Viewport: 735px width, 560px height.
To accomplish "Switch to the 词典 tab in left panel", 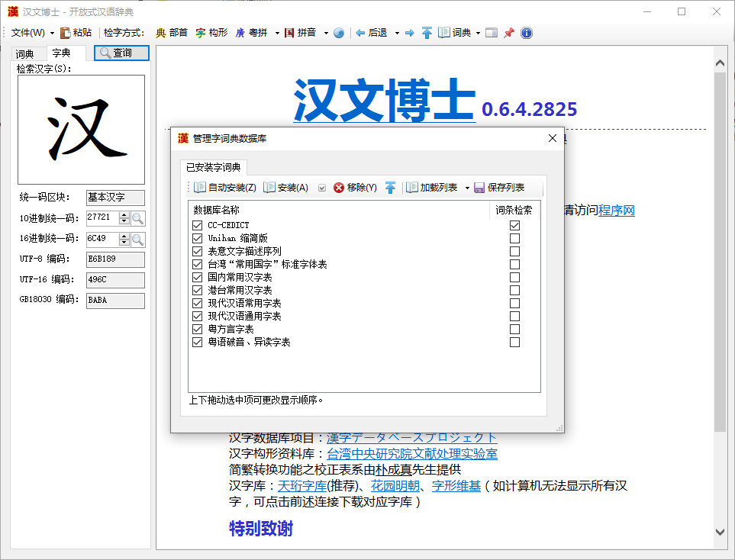I will coord(25,53).
